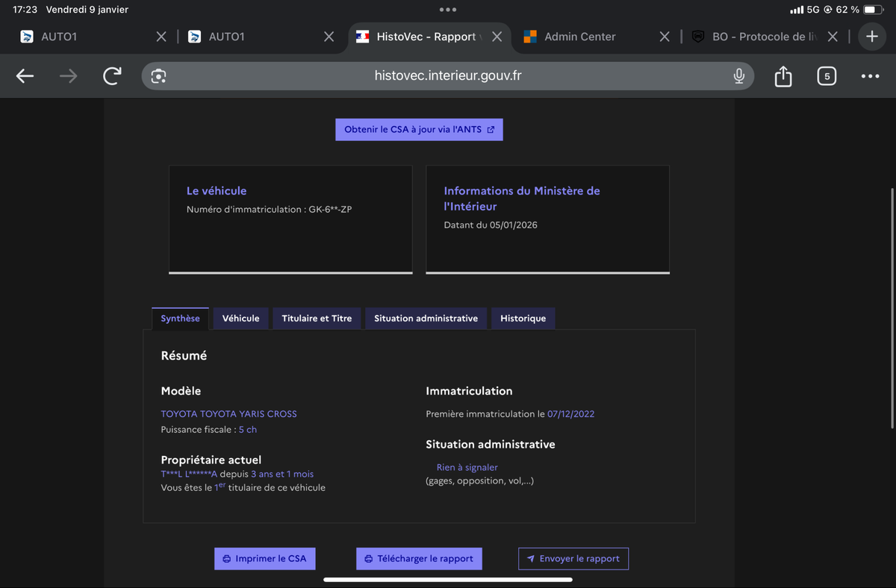
Task: Reload the HistoVec page
Action: (112, 76)
